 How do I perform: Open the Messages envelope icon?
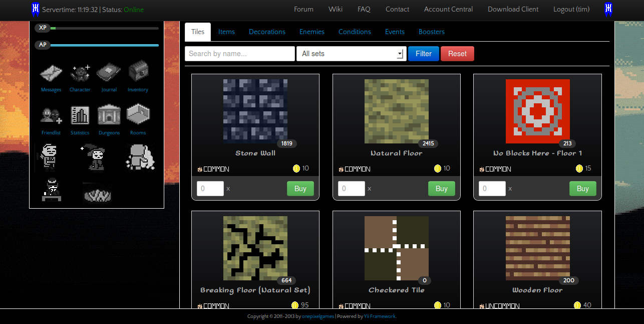coord(51,74)
